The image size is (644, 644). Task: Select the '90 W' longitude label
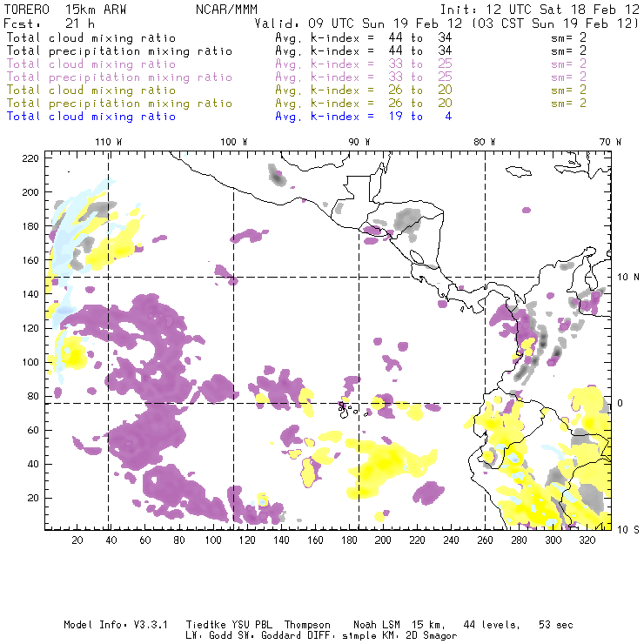tap(359, 142)
